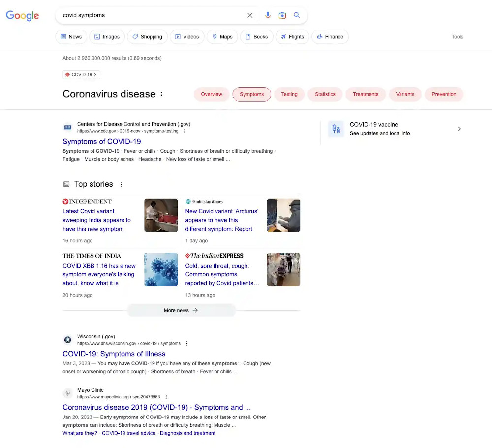The image size is (492, 448).
Task: Open the Hindustan Times Arcturus variant story
Action: point(222,220)
